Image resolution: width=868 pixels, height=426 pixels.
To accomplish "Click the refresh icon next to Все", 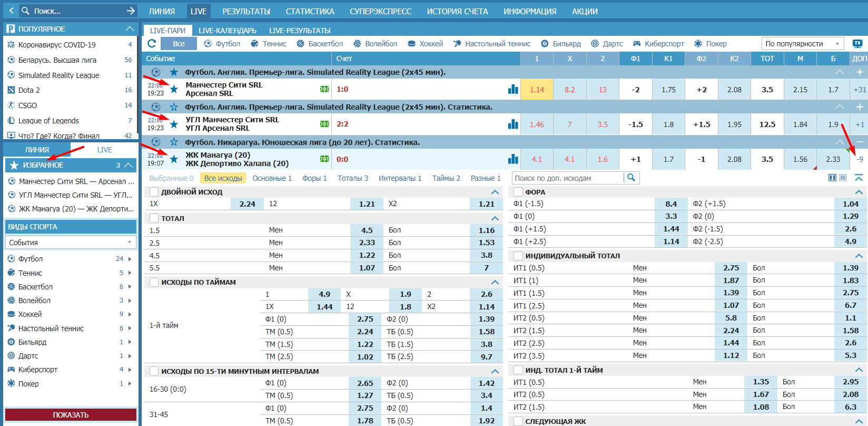I will [x=152, y=44].
